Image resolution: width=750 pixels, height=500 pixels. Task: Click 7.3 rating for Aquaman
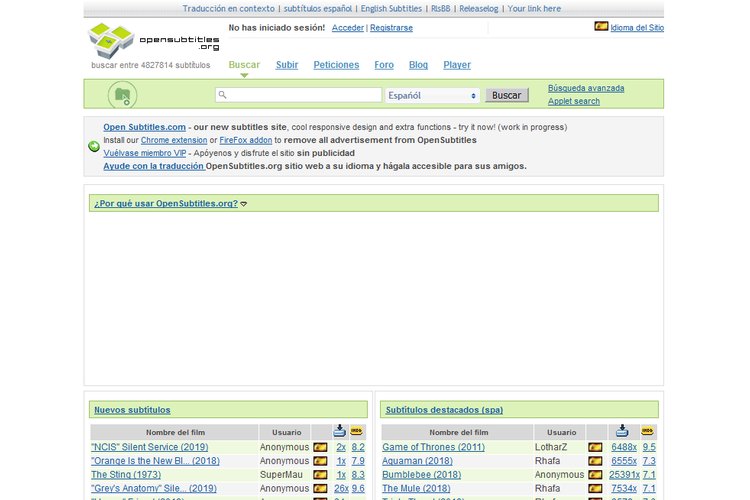click(x=649, y=461)
